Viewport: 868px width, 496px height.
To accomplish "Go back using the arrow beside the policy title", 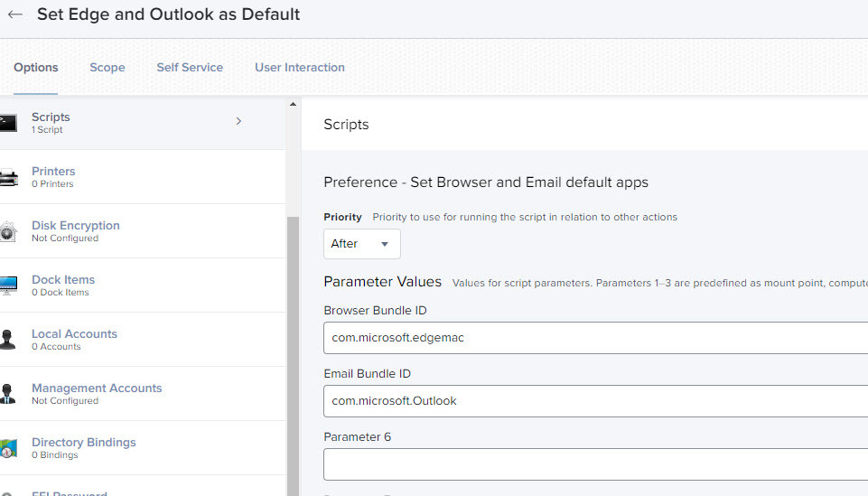I will point(15,14).
